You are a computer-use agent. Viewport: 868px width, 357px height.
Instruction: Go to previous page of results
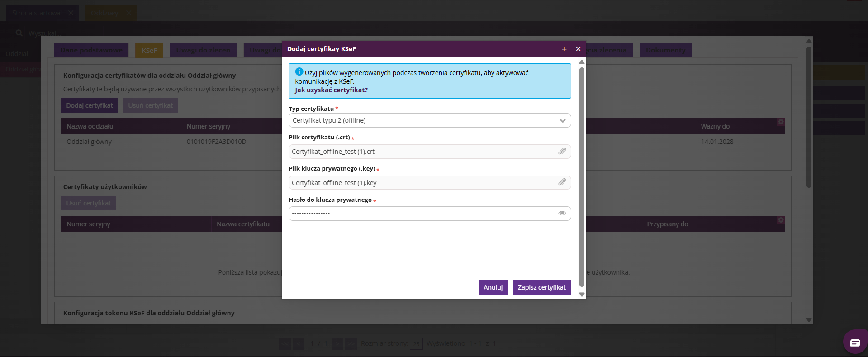[298, 344]
